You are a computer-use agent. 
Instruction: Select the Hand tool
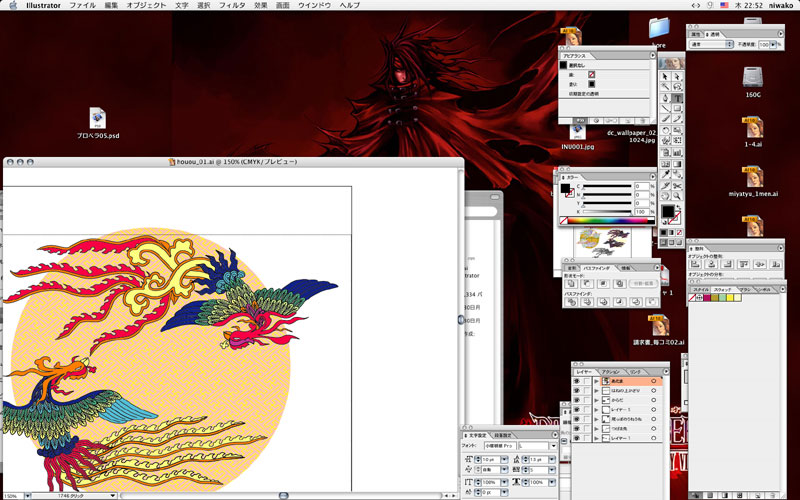click(x=665, y=196)
